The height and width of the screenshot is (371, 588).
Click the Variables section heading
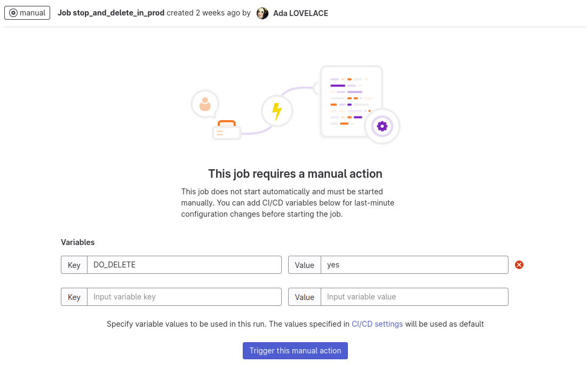click(78, 242)
